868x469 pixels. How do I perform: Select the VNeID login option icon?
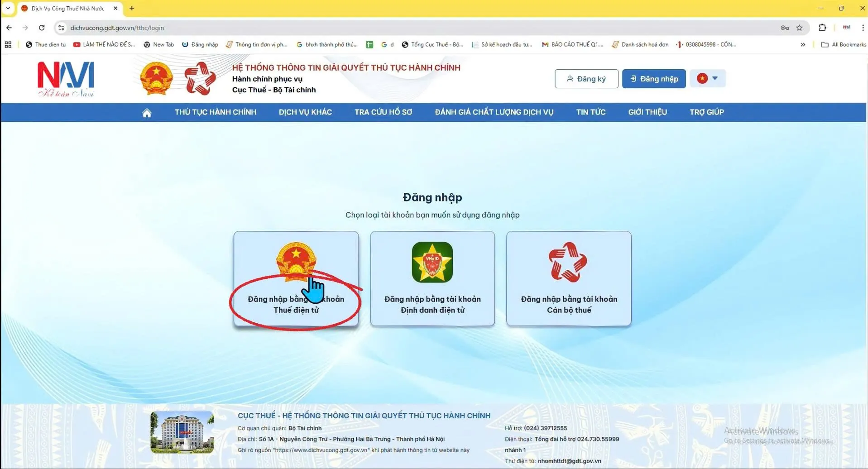tap(432, 262)
